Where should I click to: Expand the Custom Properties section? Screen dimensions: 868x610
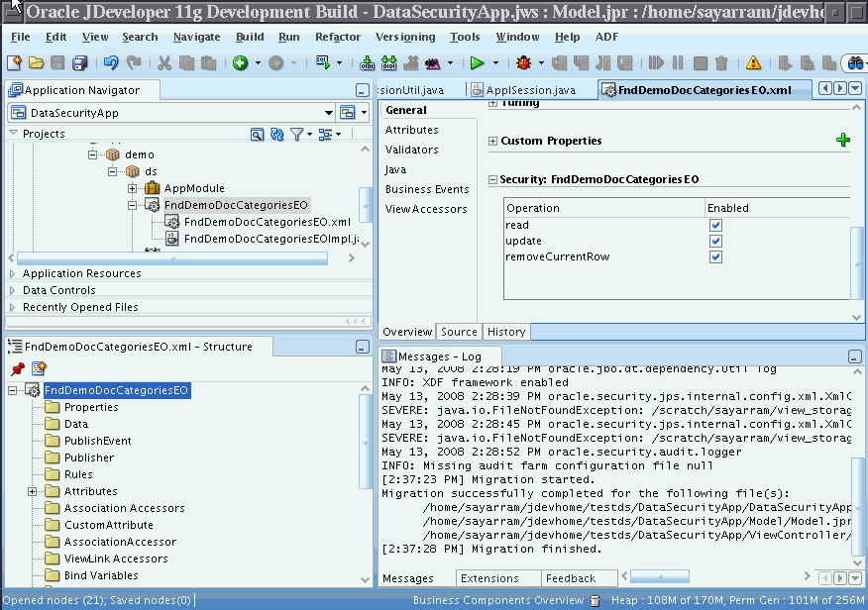coord(492,141)
